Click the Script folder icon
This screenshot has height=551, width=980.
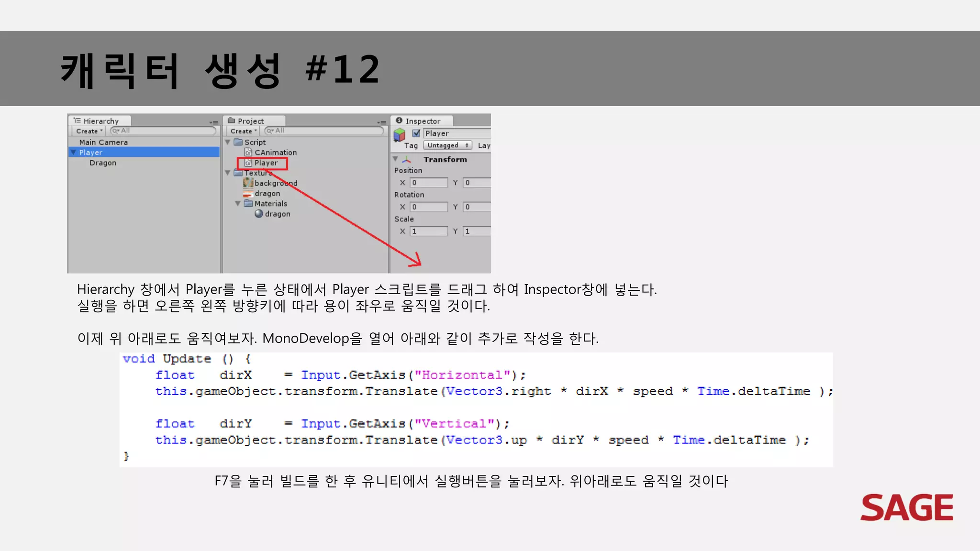(x=238, y=142)
